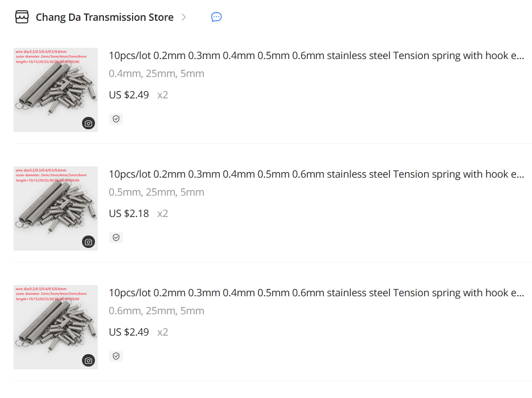Viewport: 532px width, 398px height.
Task: Open second tension spring product title
Action: point(316,174)
